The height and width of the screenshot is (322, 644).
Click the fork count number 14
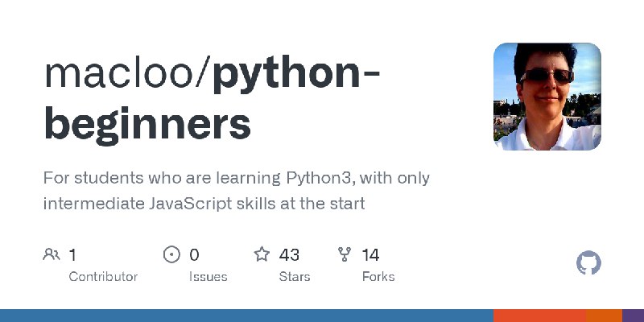(370, 255)
